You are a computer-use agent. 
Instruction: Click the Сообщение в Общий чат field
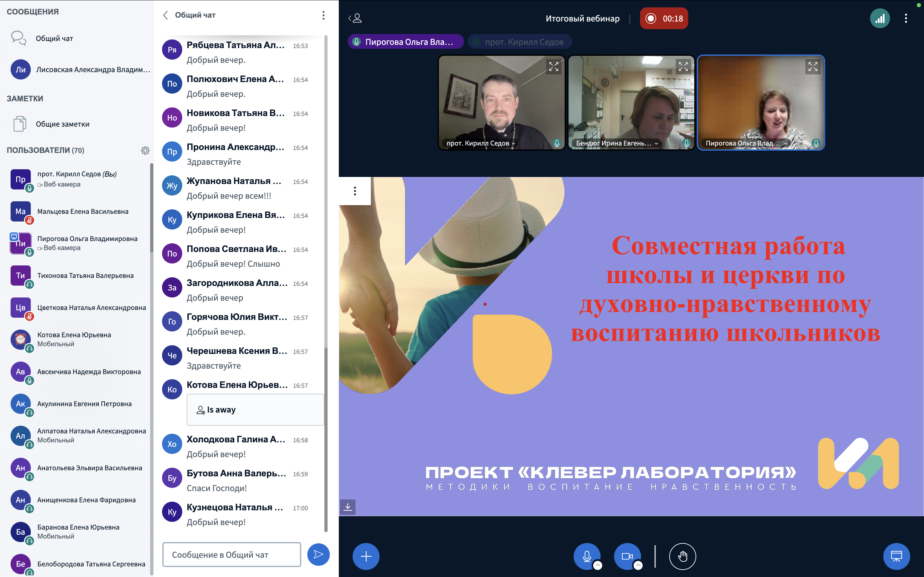click(x=231, y=555)
